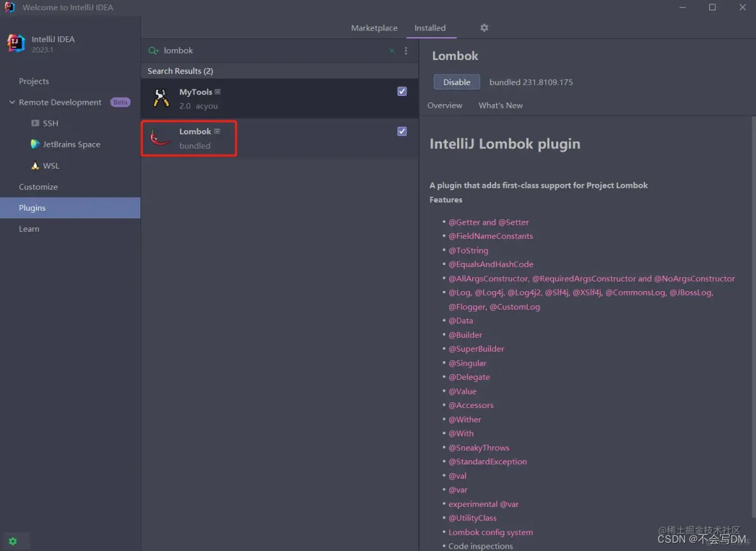Viewport: 756px width, 551px height.
Task: Click badge icon next to Lombok name
Action: pos(218,131)
